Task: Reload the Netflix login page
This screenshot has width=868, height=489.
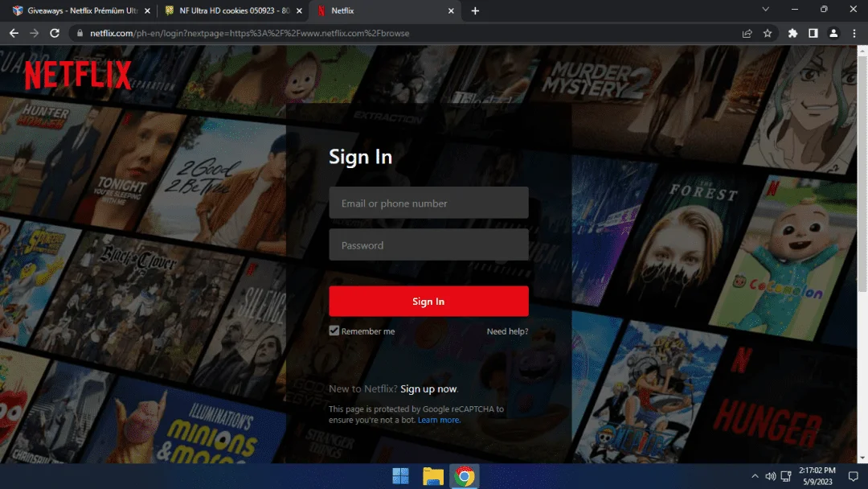Action: coord(55,33)
